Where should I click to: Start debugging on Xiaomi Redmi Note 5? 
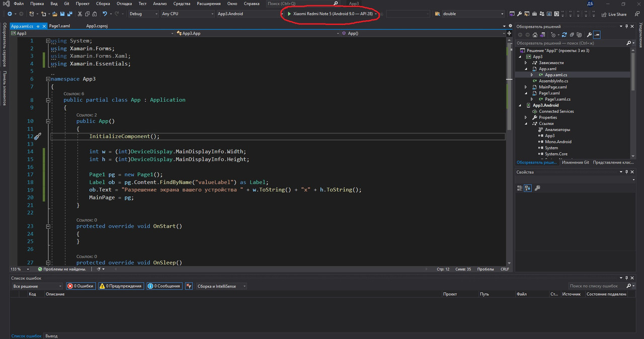coord(330,14)
